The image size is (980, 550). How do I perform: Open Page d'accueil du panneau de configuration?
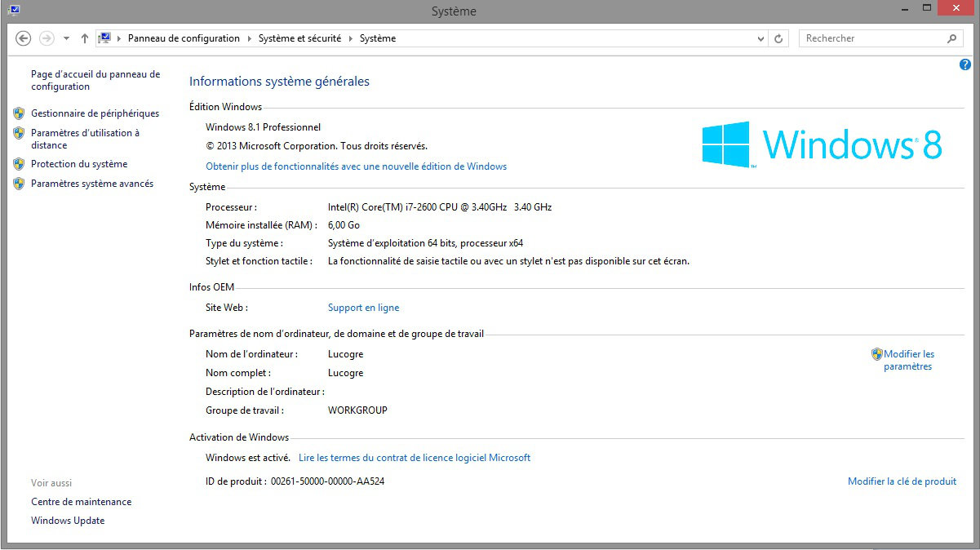point(95,80)
